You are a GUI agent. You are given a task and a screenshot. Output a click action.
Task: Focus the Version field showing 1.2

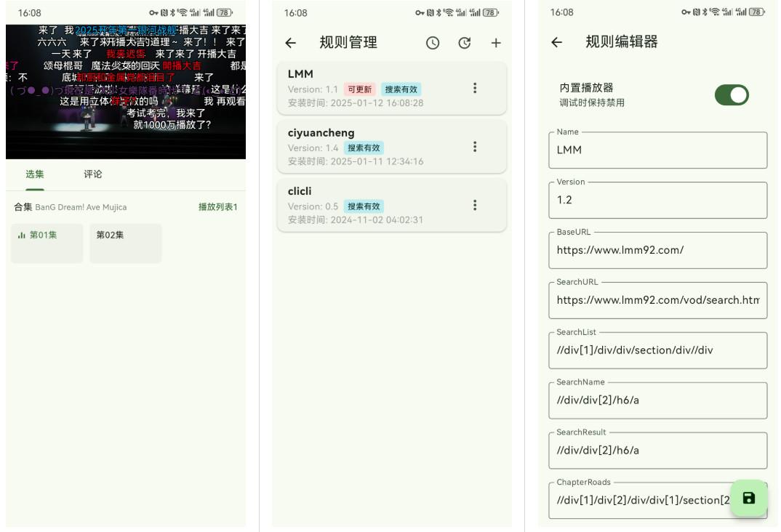coord(657,200)
